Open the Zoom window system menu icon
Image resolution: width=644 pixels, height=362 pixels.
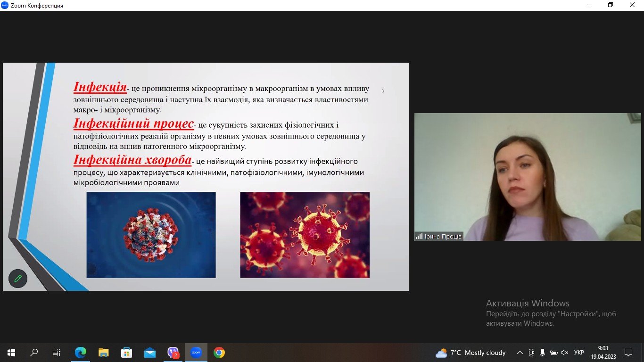tap(5, 5)
